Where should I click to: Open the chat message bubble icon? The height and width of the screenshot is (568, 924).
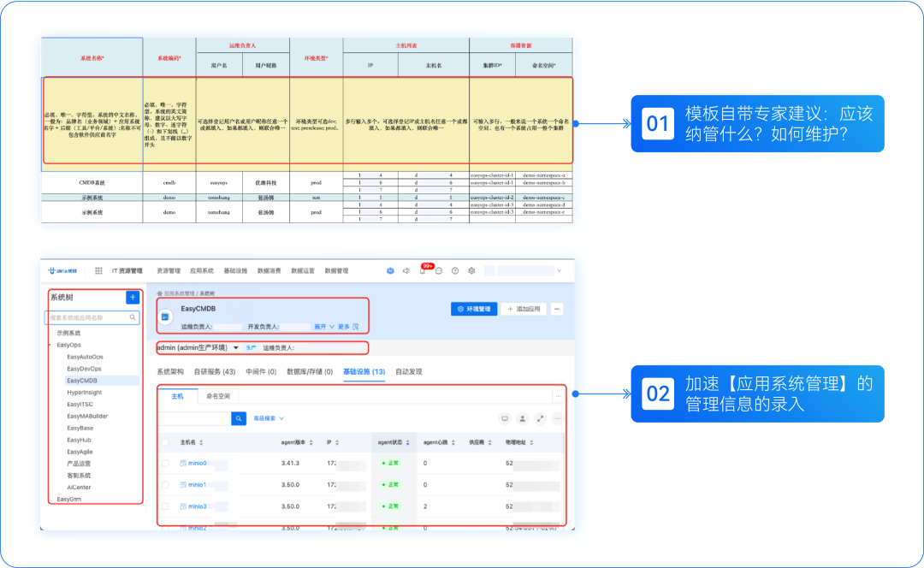439,271
